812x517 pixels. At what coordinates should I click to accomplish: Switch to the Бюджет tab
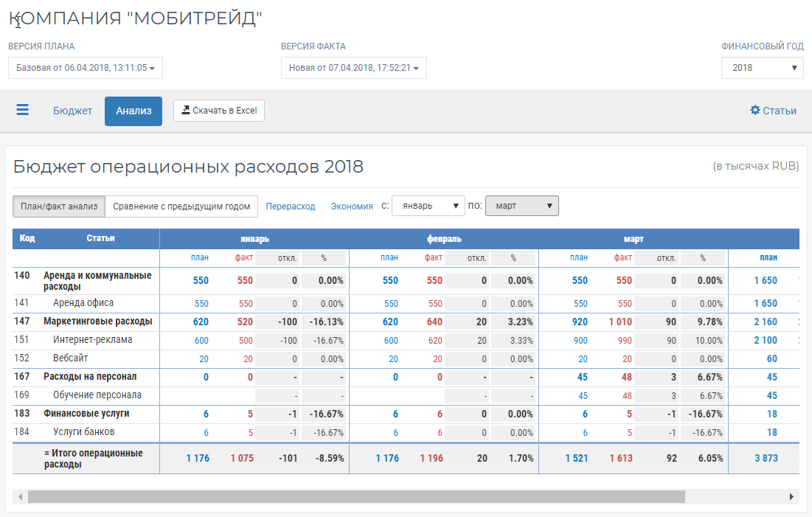72,110
